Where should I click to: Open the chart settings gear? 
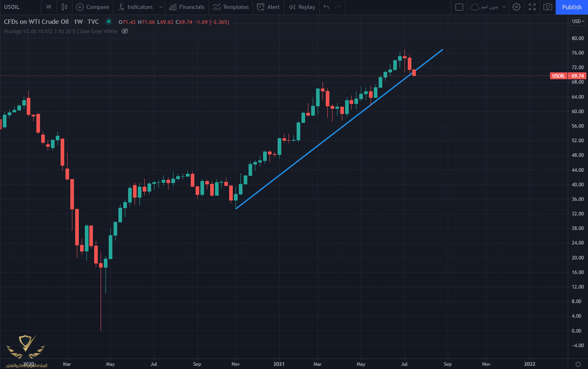pos(516,7)
